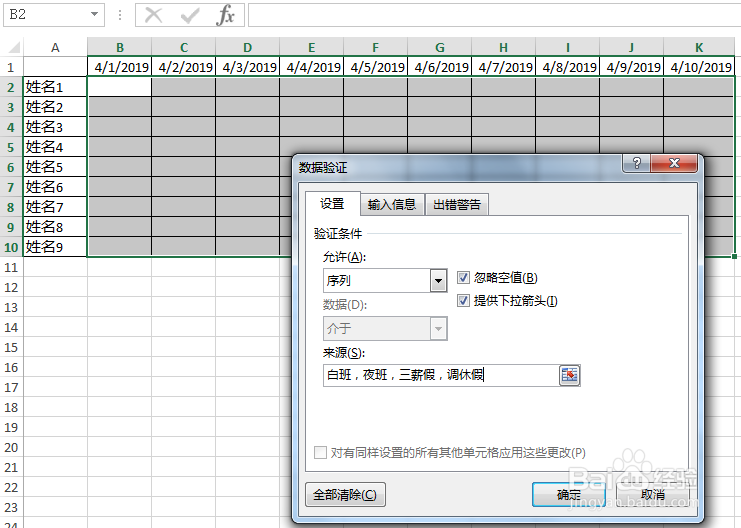Expand the Name Box dropdown arrow
Image resolution: width=741 pixels, height=528 pixels.
[95, 15]
